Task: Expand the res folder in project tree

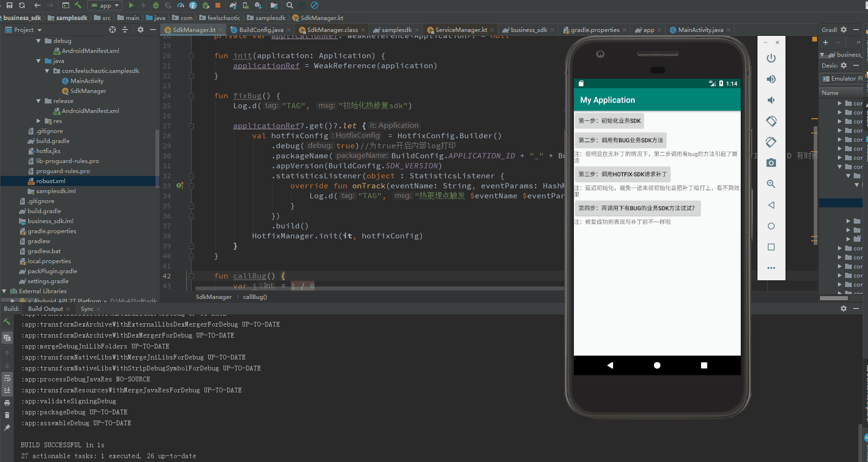Action: coord(39,121)
